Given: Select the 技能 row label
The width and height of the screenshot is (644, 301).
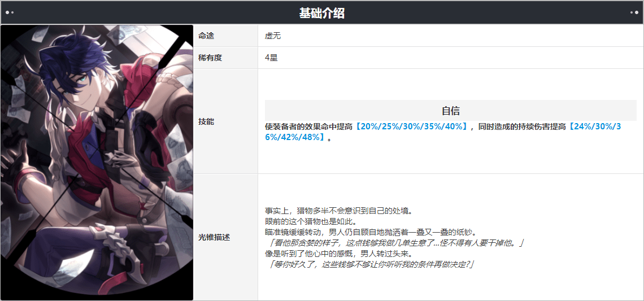Looking at the screenshot, I should point(206,121).
